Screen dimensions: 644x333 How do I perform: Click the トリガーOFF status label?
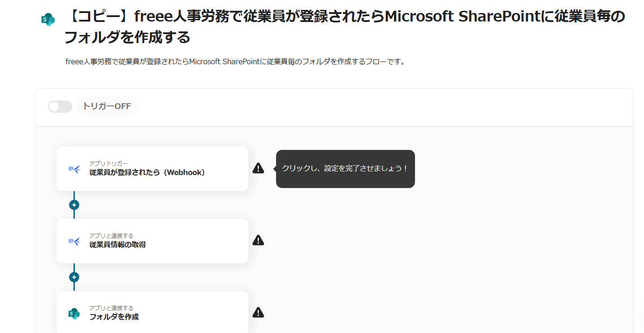(x=107, y=106)
